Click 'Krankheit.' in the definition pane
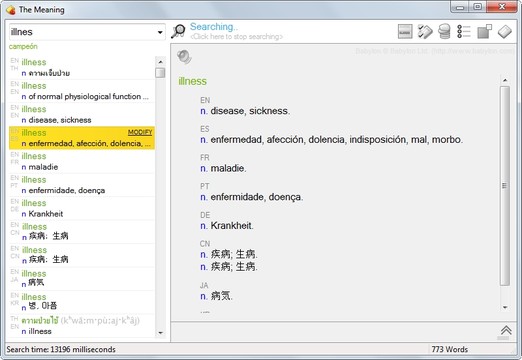This screenshot has width=522, height=360. [232, 226]
